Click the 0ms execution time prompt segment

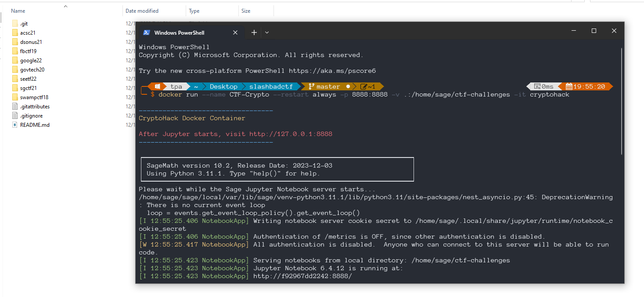[x=544, y=87]
